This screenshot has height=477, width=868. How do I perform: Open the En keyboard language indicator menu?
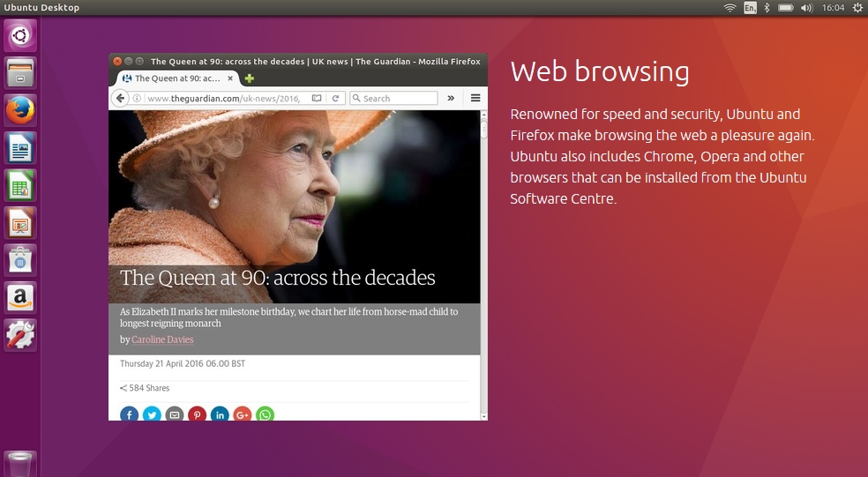[750, 8]
